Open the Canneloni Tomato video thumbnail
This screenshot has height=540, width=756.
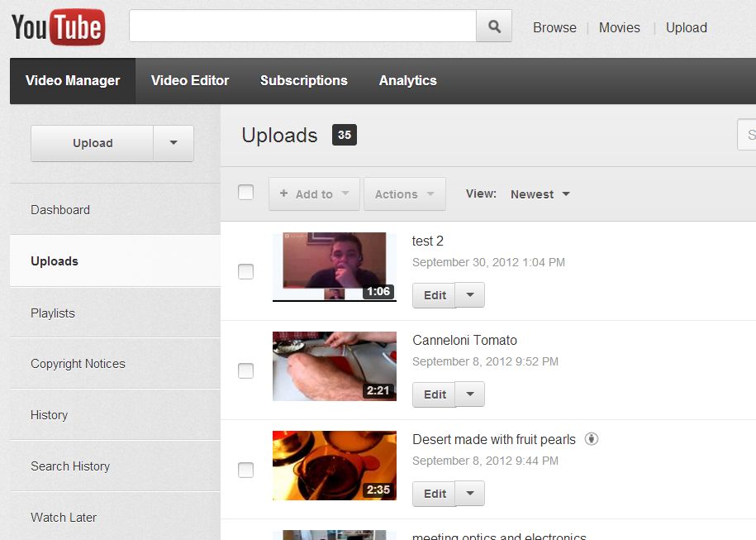pyautogui.click(x=334, y=366)
